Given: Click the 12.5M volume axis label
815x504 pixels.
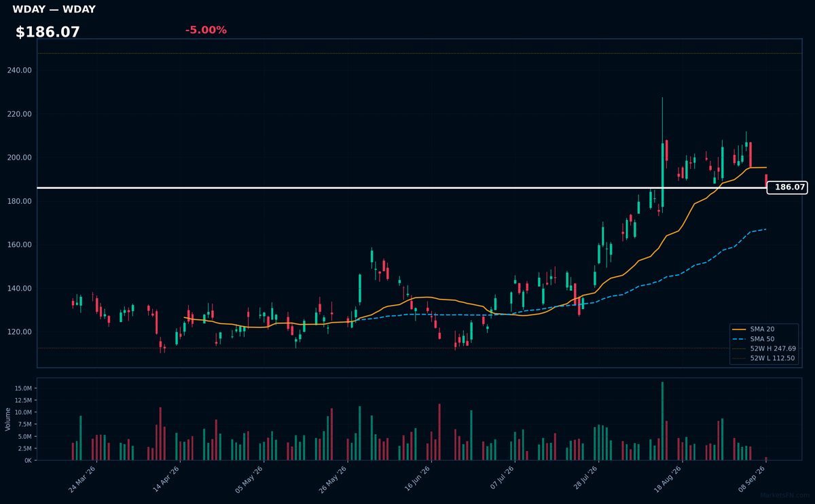Looking at the screenshot, I should click(x=23, y=400).
